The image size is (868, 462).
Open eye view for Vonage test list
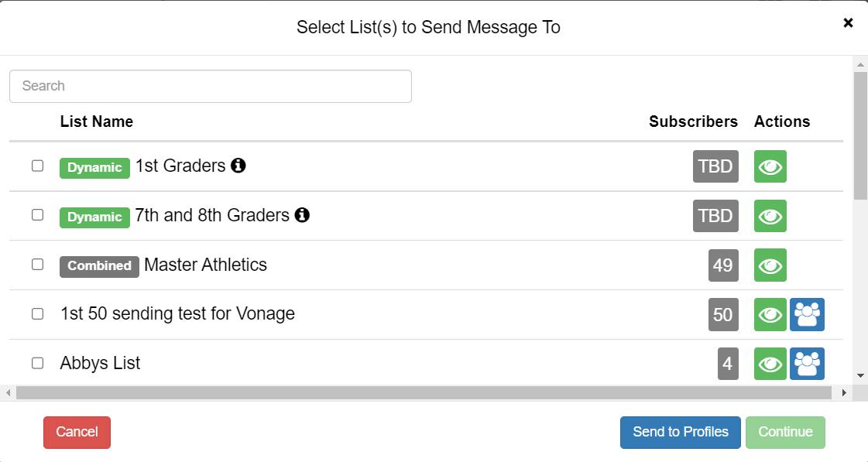pos(770,314)
